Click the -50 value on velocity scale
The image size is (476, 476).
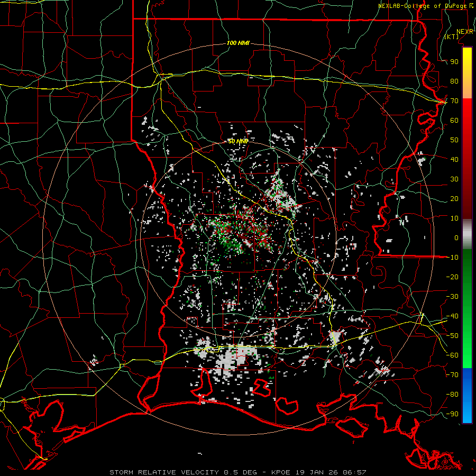[x=452, y=336]
